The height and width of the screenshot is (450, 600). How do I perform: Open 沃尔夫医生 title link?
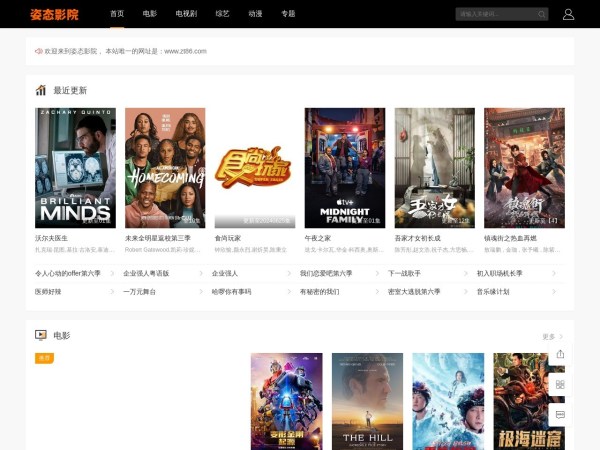[51, 238]
